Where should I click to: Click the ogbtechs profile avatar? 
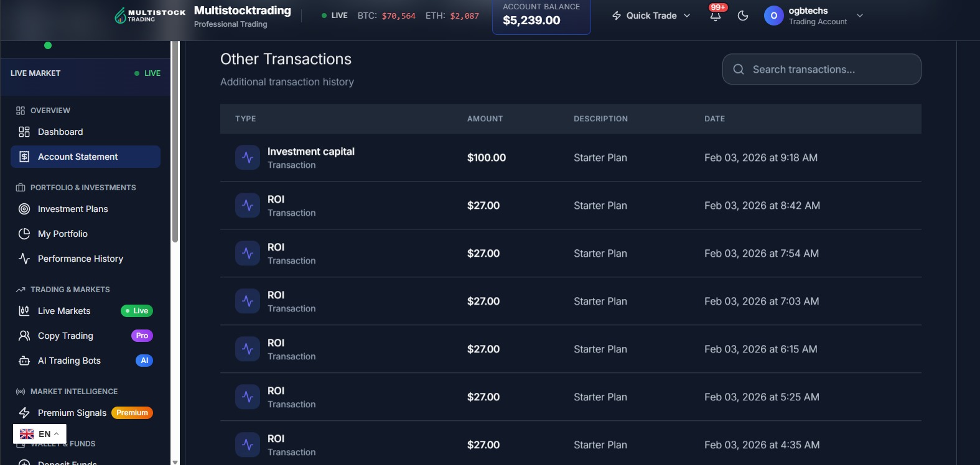click(773, 16)
